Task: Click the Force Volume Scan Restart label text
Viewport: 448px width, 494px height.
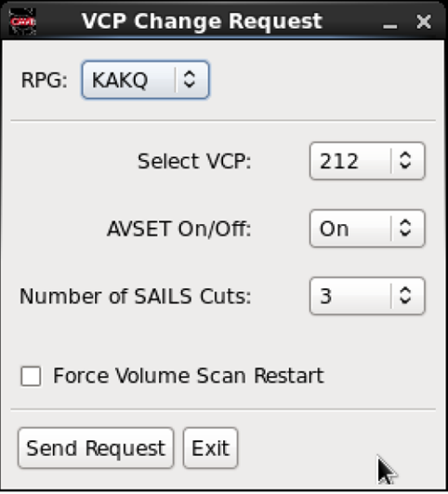Action: tap(189, 376)
